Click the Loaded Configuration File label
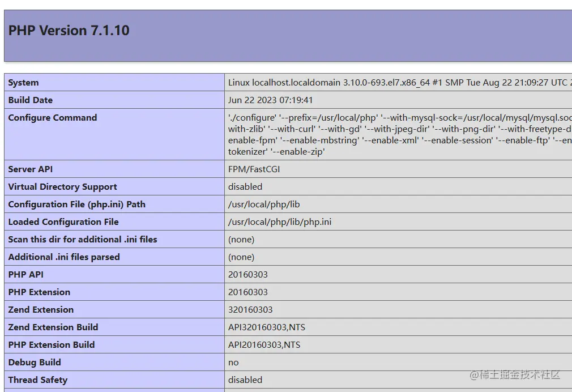Image resolution: width=572 pixels, height=392 pixels. [63, 222]
